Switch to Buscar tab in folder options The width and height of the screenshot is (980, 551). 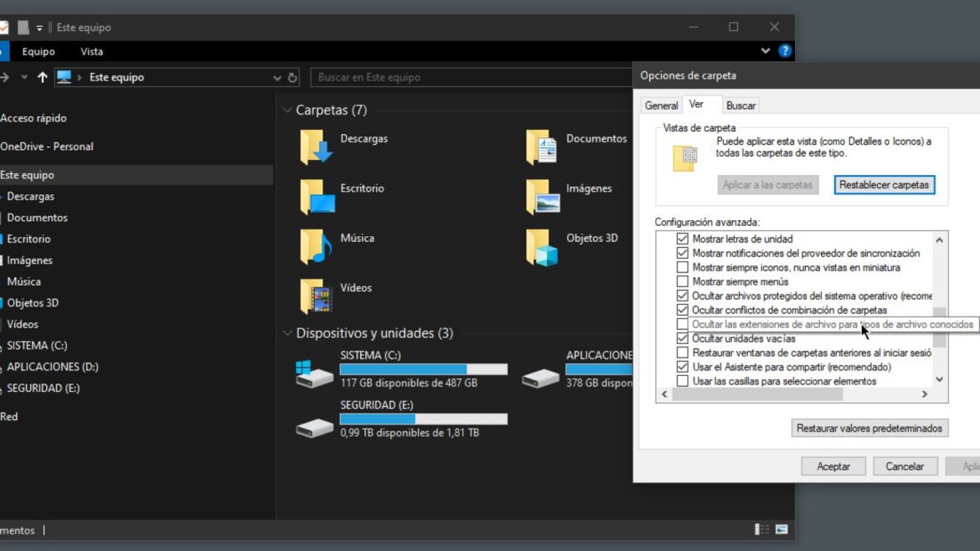pos(740,106)
